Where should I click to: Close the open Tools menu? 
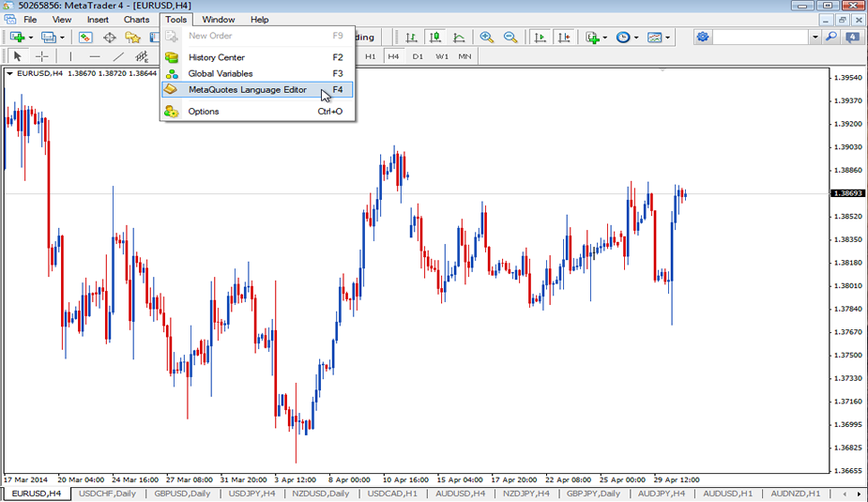pos(175,20)
